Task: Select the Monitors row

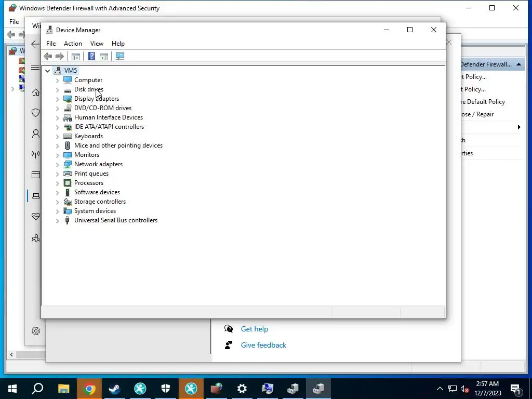Action: 87,155
